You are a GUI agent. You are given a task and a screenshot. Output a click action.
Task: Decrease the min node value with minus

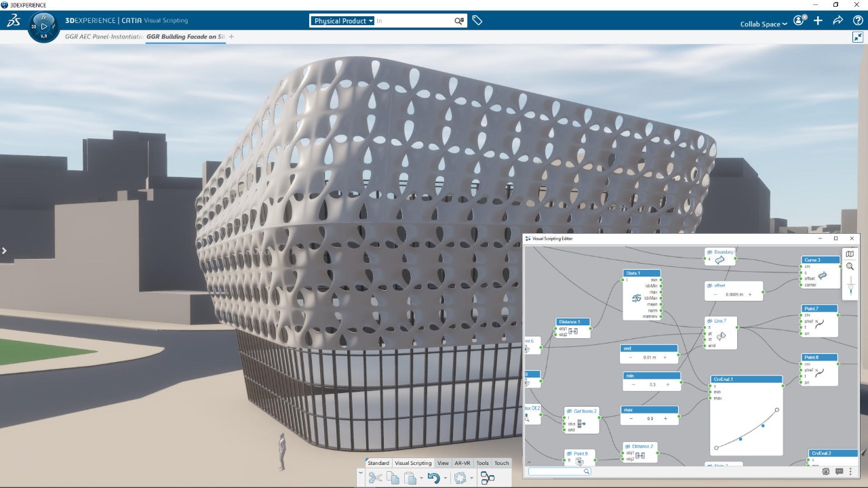click(633, 384)
